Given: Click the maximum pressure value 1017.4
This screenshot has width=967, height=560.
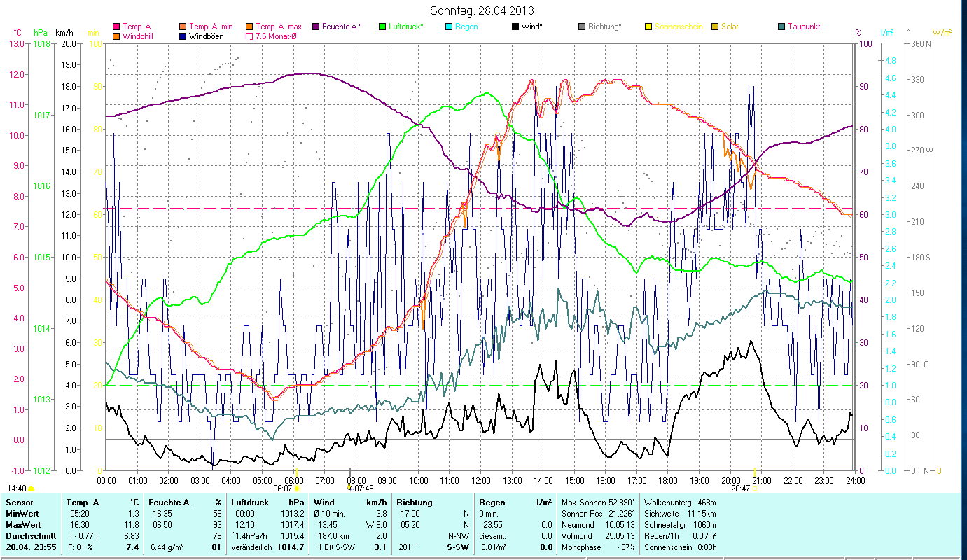Looking at the screenshot, I should click(292, 525).
